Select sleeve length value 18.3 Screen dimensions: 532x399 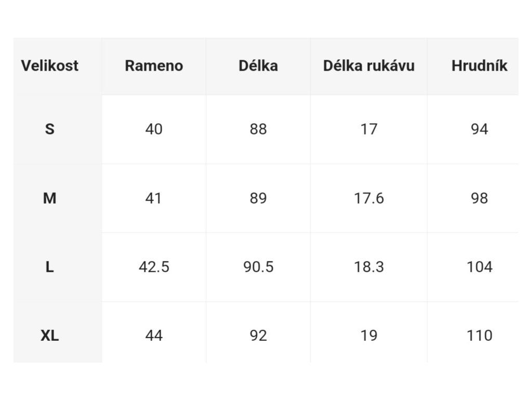click(369, 267)
